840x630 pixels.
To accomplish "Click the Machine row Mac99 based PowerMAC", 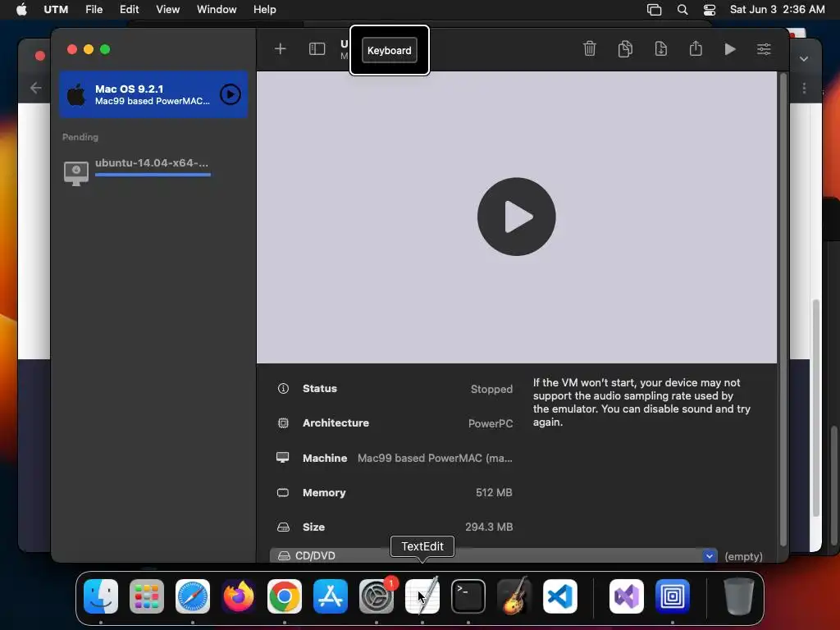I will (x=395, y=458).
